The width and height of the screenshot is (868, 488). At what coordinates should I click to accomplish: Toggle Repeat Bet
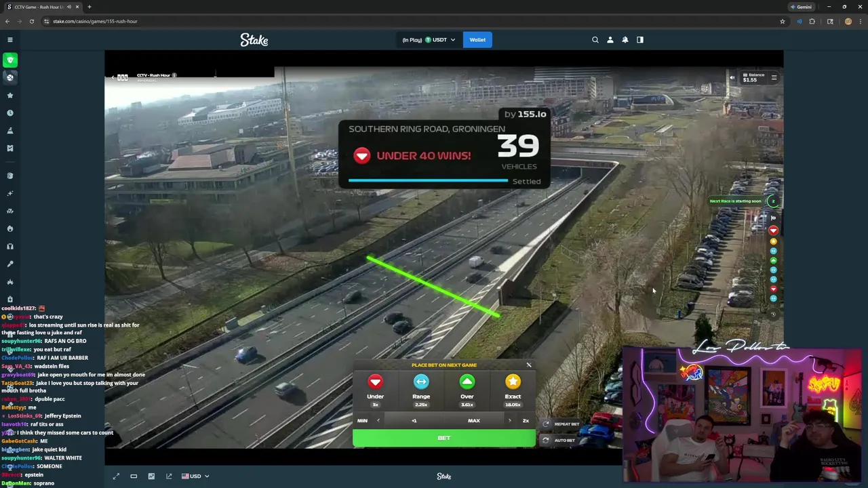tap(561, 424)
